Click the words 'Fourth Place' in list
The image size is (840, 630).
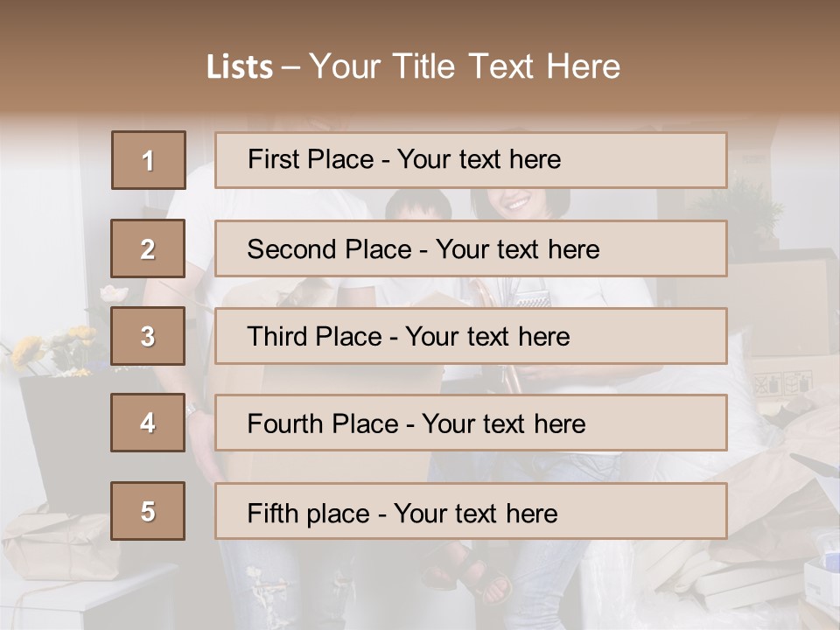coord(323,423)
